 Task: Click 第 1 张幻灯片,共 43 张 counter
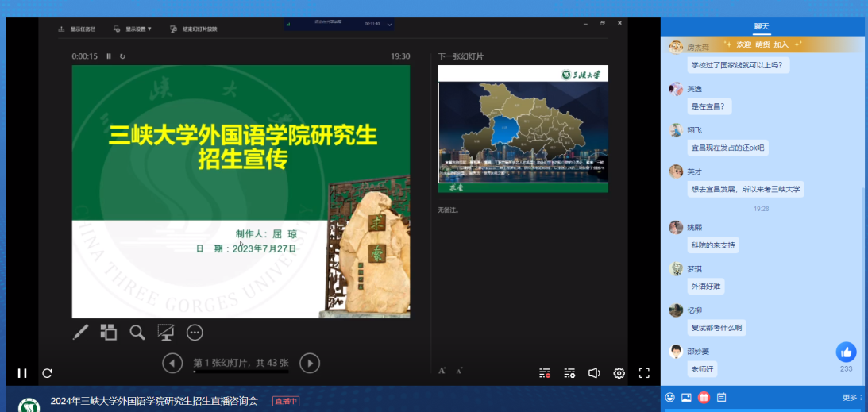click(x=241, y=363)
